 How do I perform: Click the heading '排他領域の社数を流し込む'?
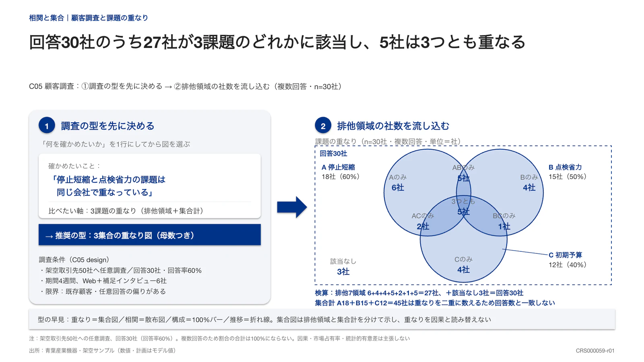pos(393,126)
